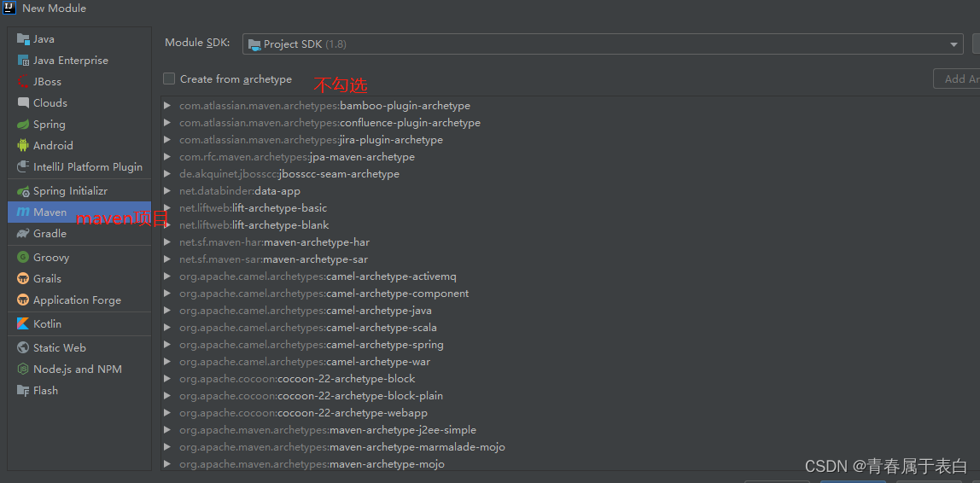This screenshot has width=980, height=483.
Task: Choose the Static Web project type
Action: [79, 348]
